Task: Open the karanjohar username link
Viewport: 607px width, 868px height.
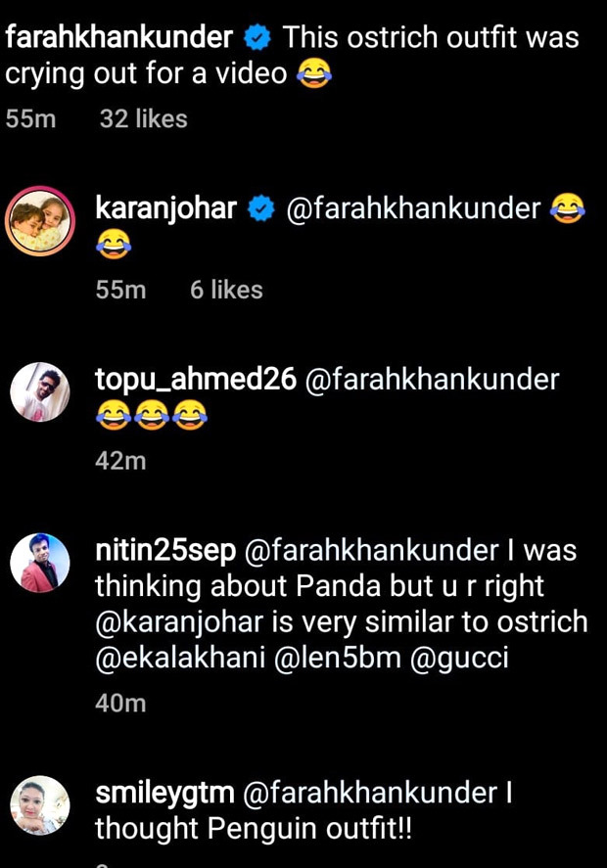Action: coord(165,208)
